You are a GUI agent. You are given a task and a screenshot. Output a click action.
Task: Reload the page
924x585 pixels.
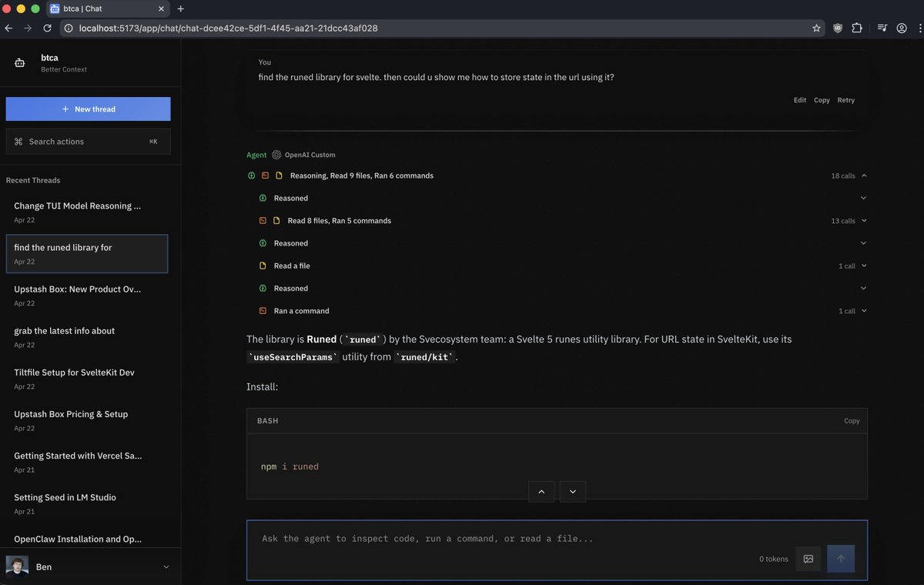tap(47, 28)
